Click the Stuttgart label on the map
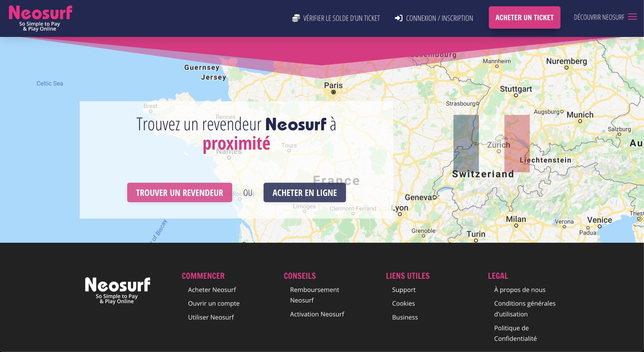Image resolution: width=644 pixels, height=352 pixels. pos(516,89)
